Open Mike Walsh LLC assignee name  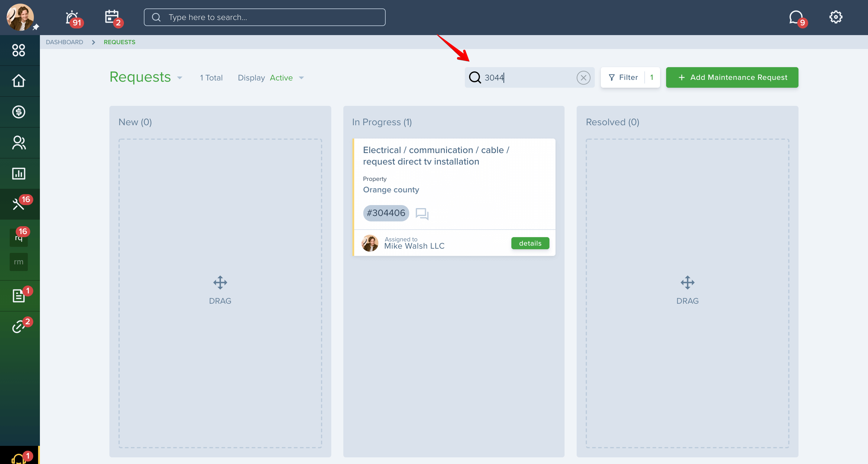click(414, 246)
